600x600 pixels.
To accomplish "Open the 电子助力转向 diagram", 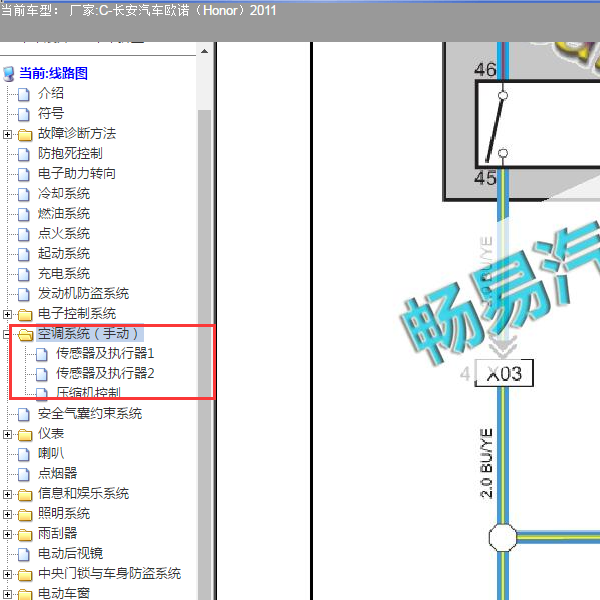I will [77, 173].
